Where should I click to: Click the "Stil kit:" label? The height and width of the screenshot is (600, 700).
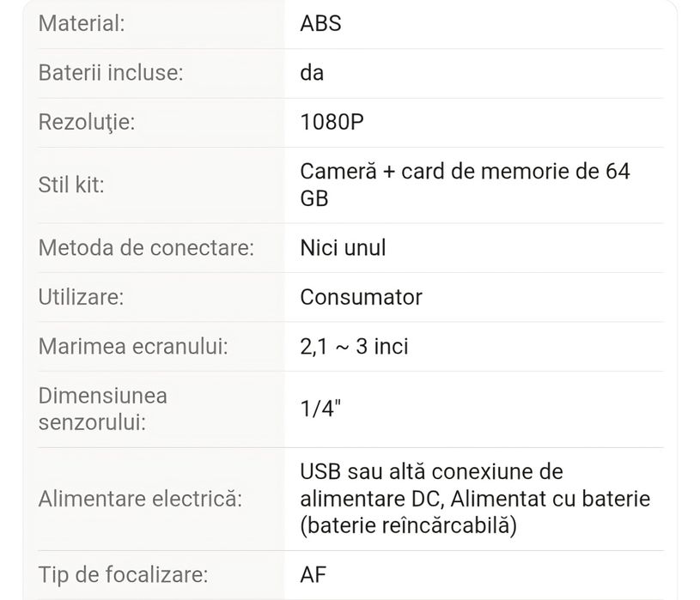click(71, 185)
